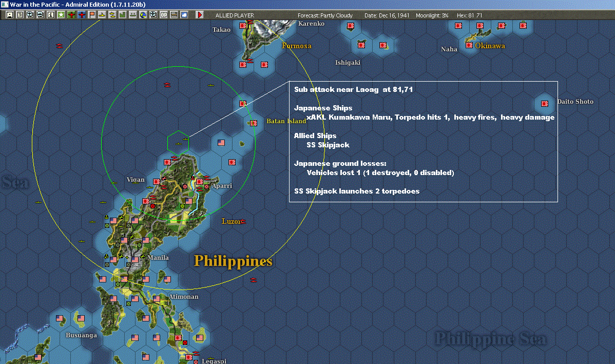Click the orange flag toolbar icon
The width and height of the screenshot is (615, 364).
point(91,15)
